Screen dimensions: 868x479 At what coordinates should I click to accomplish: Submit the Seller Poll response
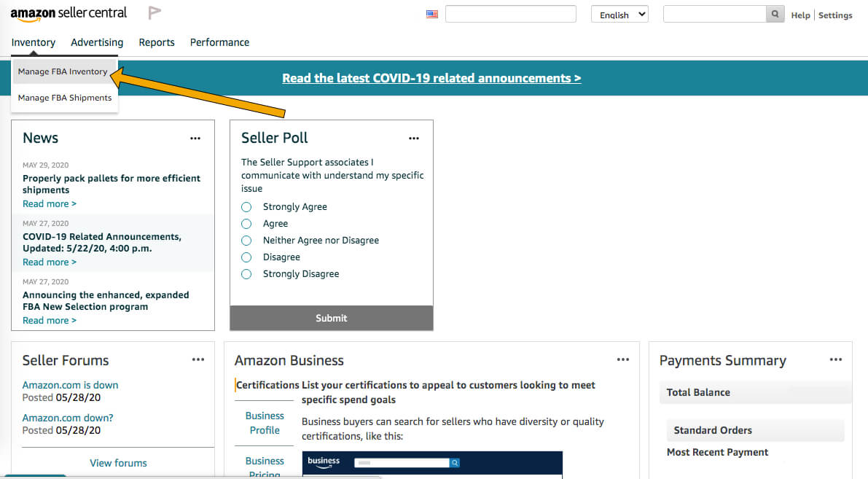(x=331, y=318)
